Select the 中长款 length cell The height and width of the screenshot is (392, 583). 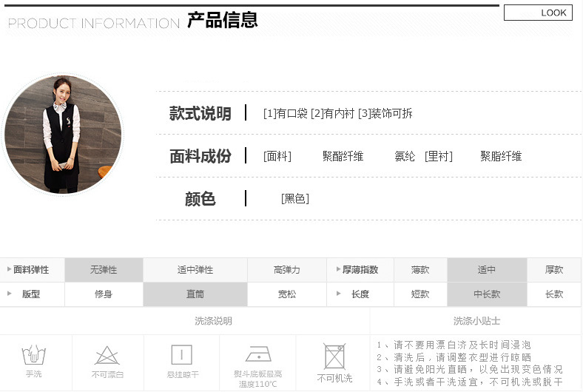click(487, 294)
